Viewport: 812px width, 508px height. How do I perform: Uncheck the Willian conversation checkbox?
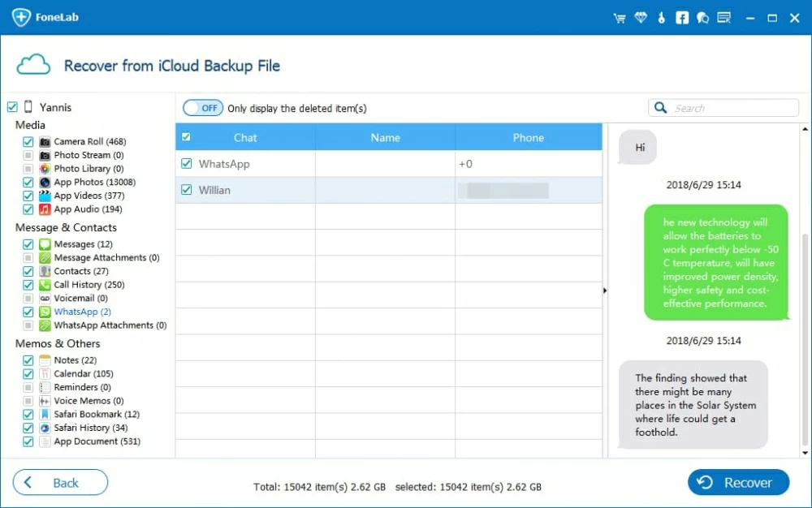point(187,189)
